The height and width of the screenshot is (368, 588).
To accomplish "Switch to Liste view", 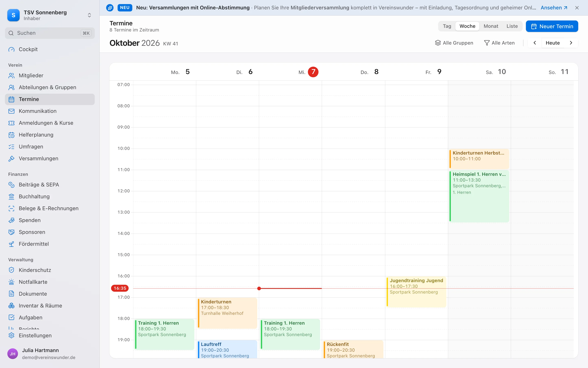I will [512, 26].
